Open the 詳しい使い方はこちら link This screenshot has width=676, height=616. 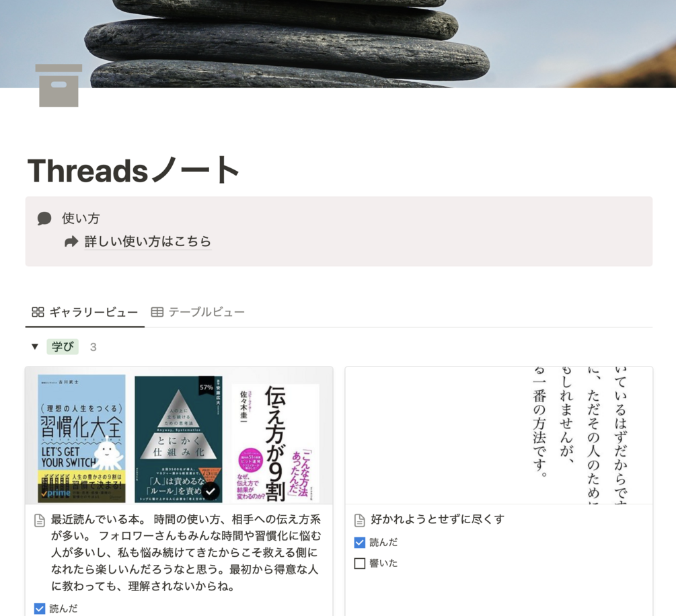click(148, 241)
